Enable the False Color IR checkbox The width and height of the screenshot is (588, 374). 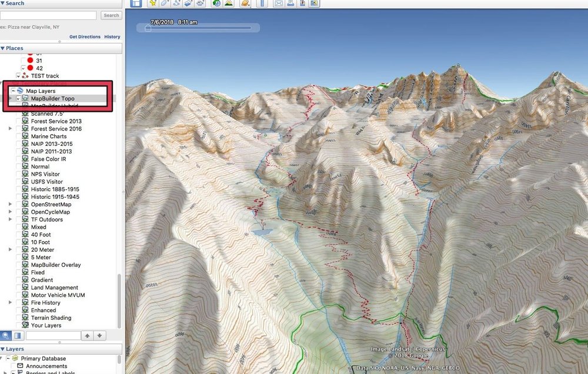point(18,159)
